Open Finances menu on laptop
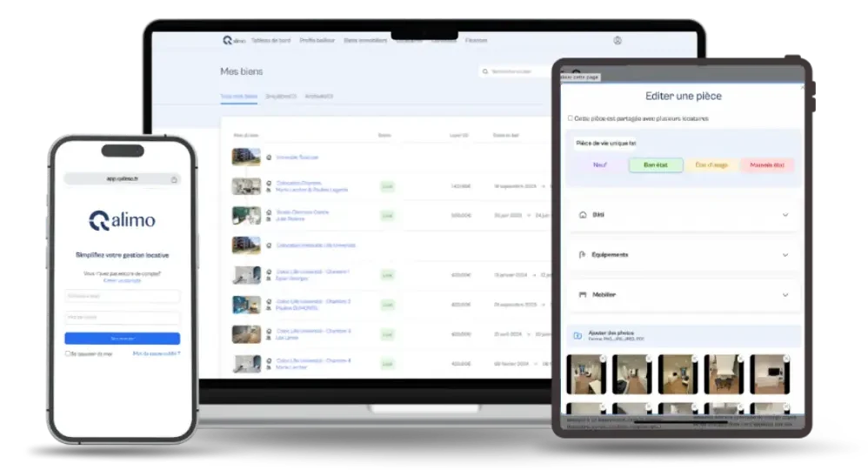 pyautogui.click(x=476, y=40)
